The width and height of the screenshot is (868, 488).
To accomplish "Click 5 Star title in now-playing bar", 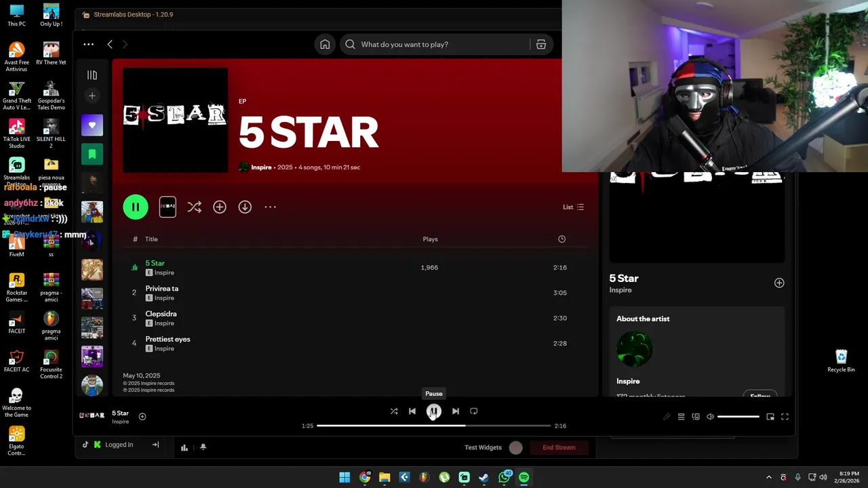I will coord(120,413).
